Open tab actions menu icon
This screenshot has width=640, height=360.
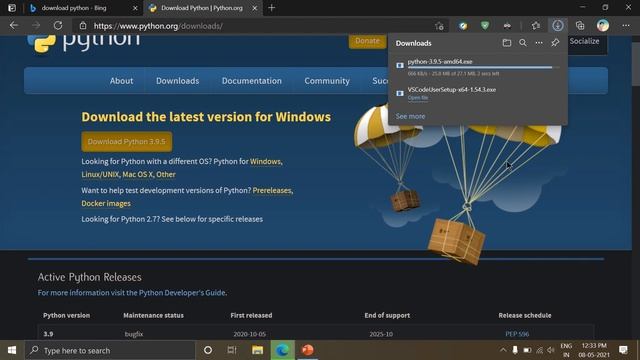[x=12, y=8]
